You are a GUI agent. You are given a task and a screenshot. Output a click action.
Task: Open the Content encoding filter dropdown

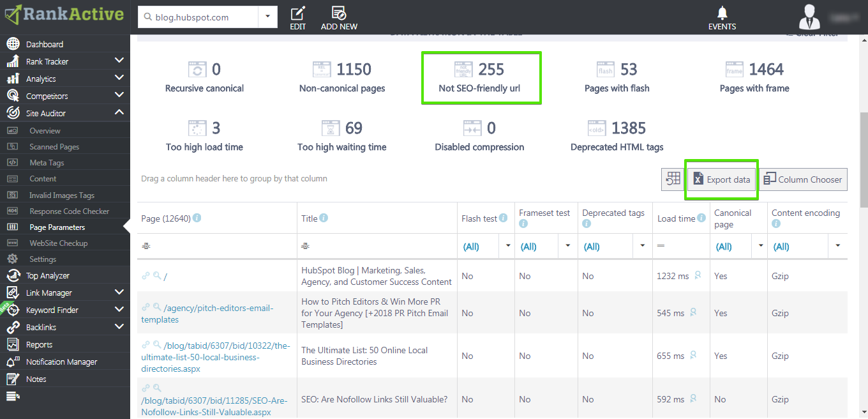[x=837, y=246]
